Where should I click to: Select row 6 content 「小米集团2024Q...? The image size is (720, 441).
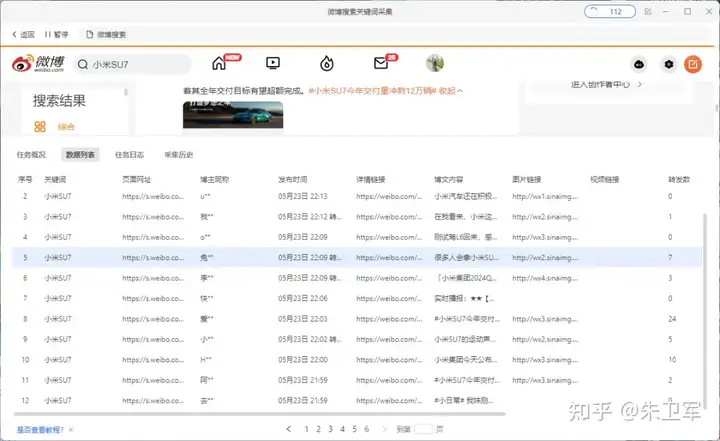click(466, 278)
